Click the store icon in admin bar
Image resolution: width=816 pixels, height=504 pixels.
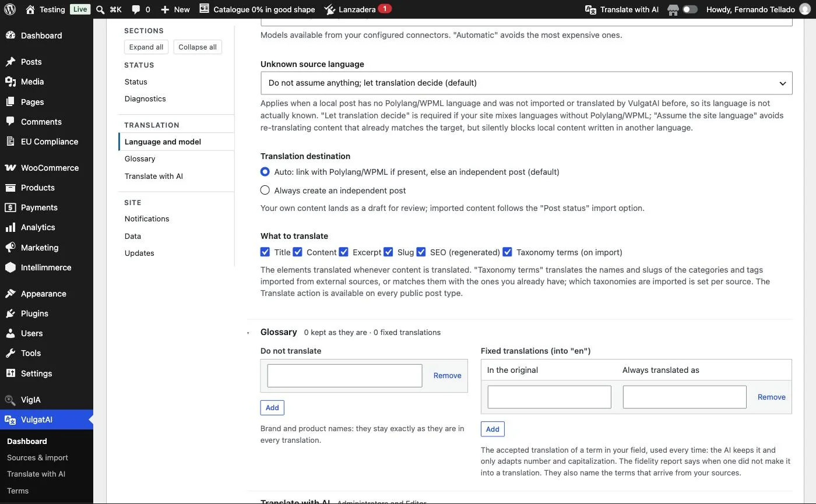[x=673, y=9]
